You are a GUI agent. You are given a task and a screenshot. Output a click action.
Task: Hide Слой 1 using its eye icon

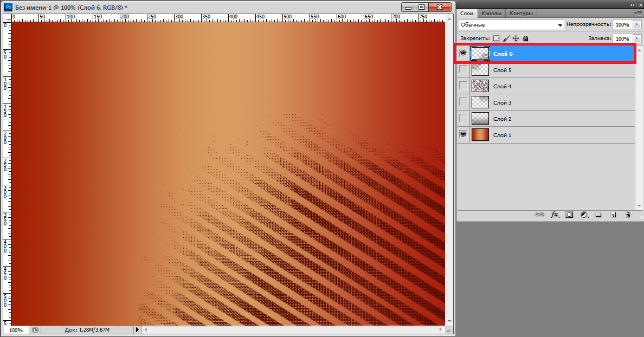coord(463,134)
